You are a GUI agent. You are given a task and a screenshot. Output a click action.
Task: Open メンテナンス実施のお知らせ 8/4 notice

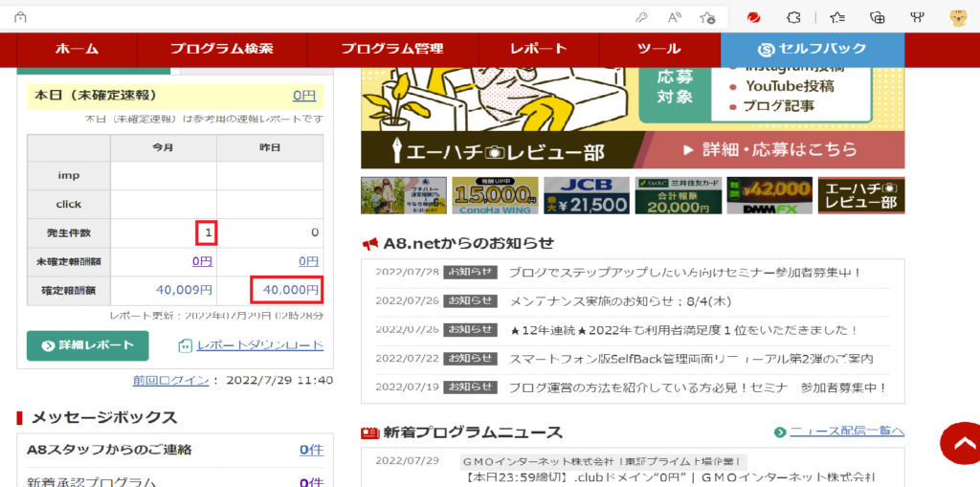pos(620,301)
